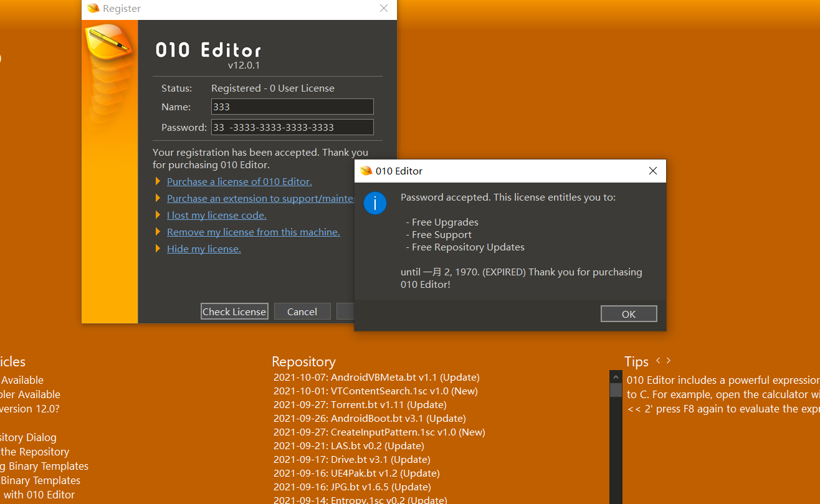The height and width of the screenshot is (504, 820).
Task: Click the 010 Editor icon in message dialog title
Action: pyautogui.click(x=366, y=171)
